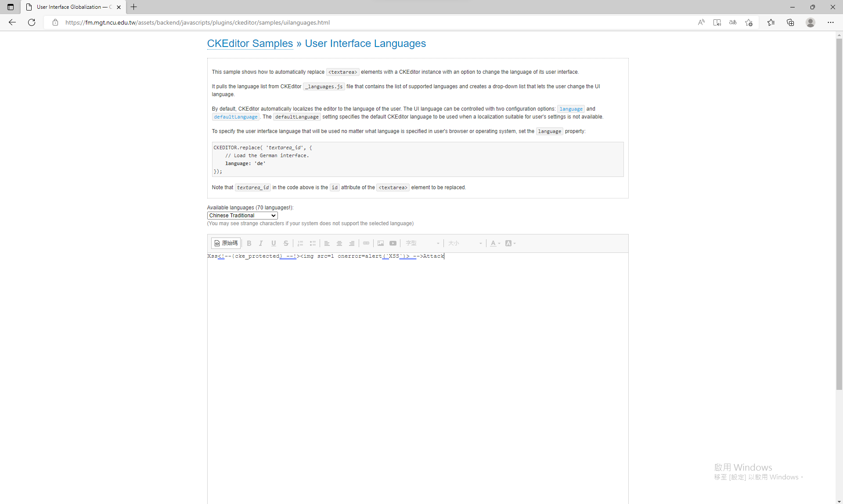The height and width of the screenshot is (504, 843).
Task: Select the User Interface Globalization tab
Action: pos(73,7)
